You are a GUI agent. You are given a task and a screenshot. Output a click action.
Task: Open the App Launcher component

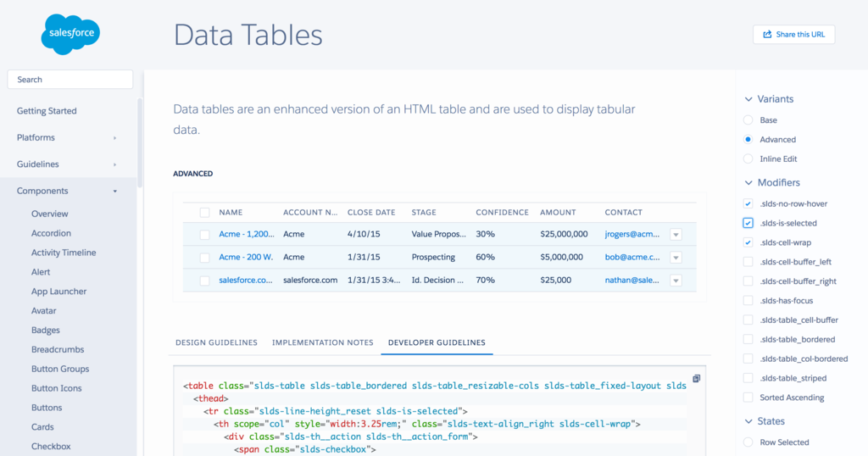click(x=58, y=291)
